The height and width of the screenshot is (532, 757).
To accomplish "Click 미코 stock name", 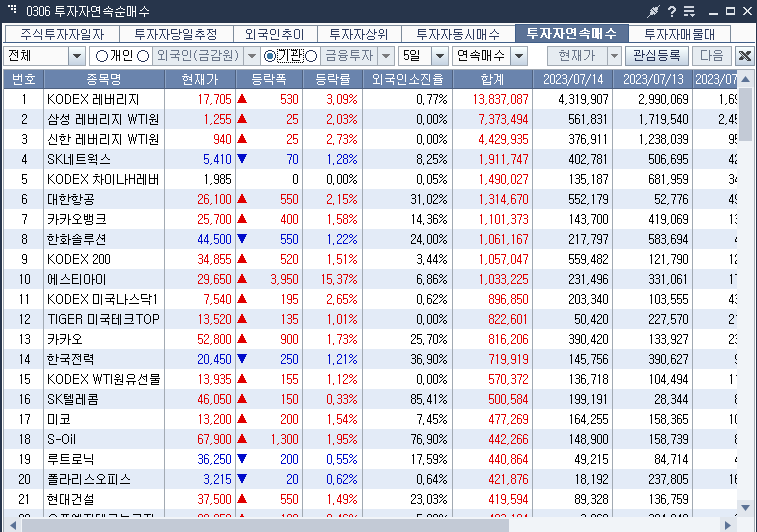I will (x=59, y=419).
